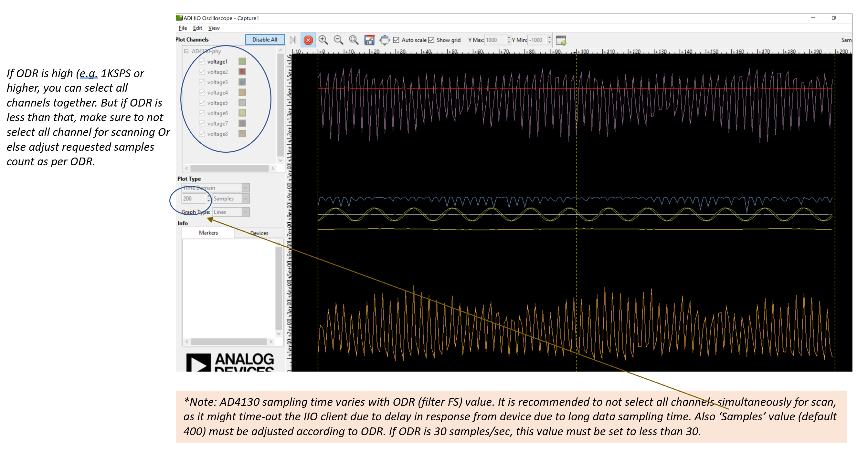
Task: Click the Disable All button
Action: (x=265, y=40)
